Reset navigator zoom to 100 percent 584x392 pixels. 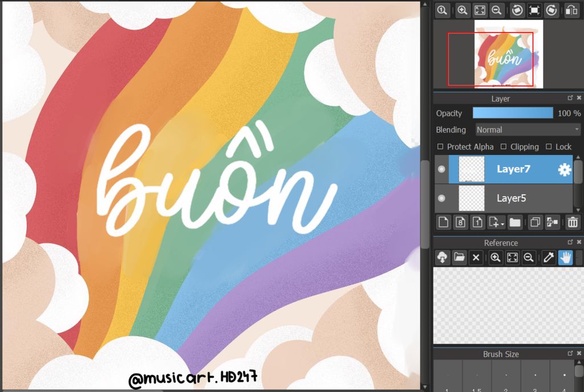click(x=442, y=10)
